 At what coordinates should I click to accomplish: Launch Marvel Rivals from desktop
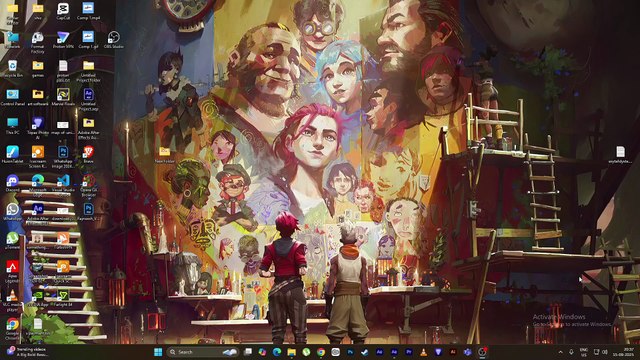point(63,97)
